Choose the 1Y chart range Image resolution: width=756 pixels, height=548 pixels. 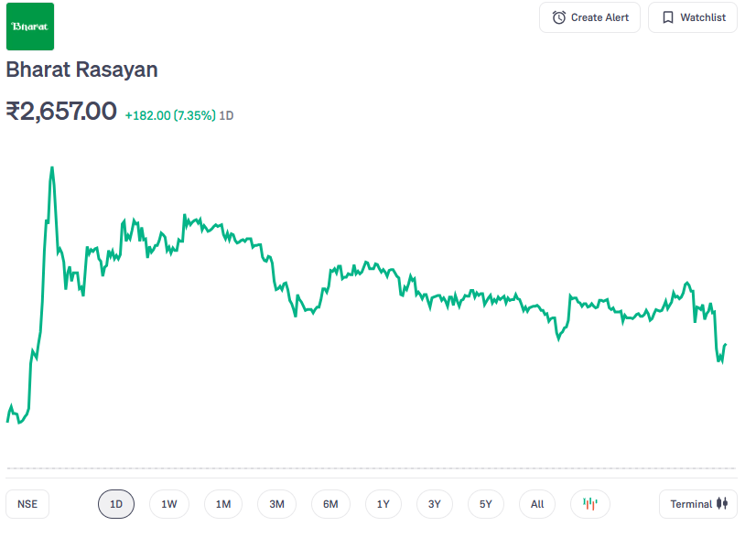[383, 504]
